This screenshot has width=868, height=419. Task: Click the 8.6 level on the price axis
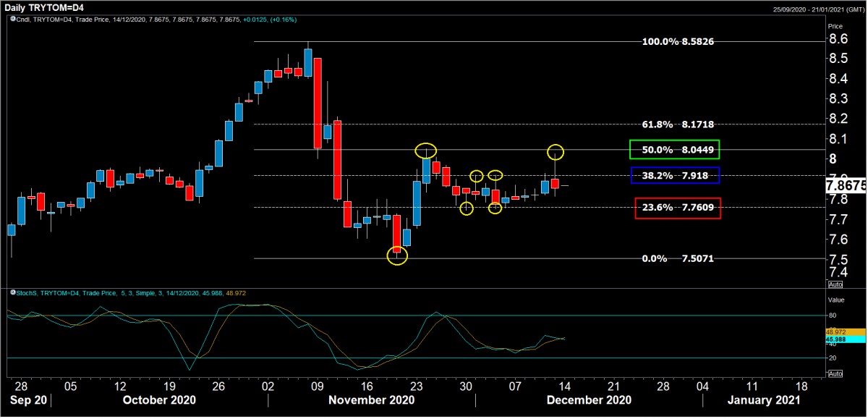pos(839,38)
